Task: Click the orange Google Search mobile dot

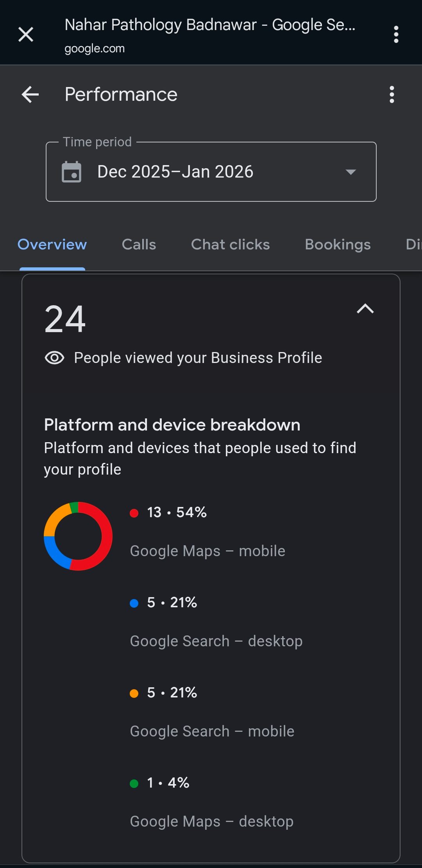Action: coord(134,693)
